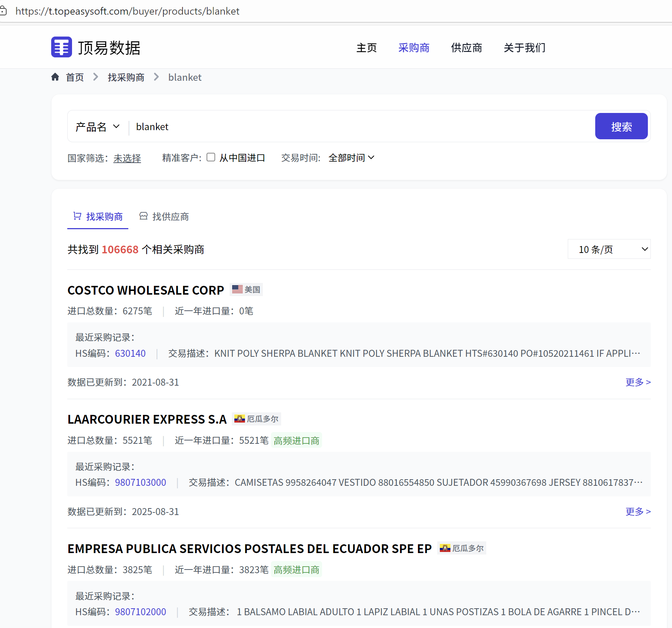The width and height of the screenshot is (672, 628).
Task: Click 进口总数量：6275笔 text
Action: coord(110,311)
